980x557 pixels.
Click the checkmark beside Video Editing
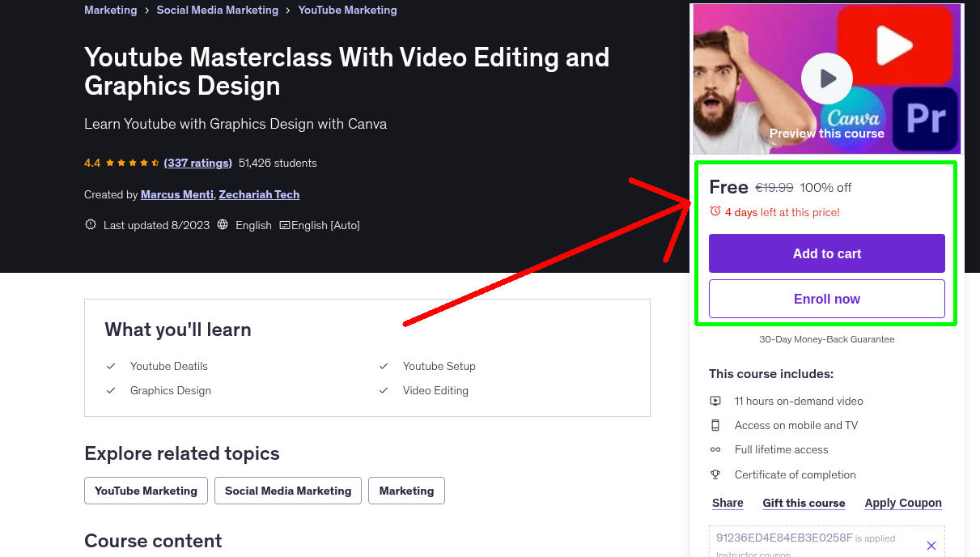tap(384, 390)
